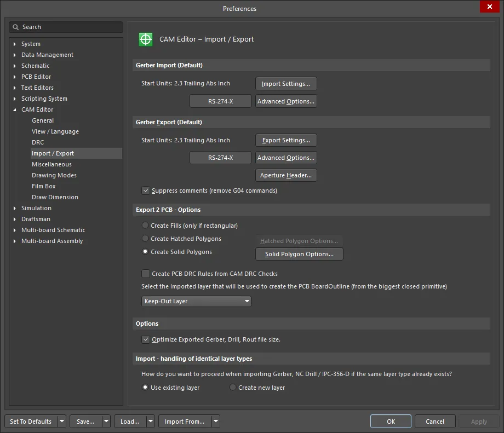
Task: Expand the Simulation node arrow
Action: [x=14, y=208]
